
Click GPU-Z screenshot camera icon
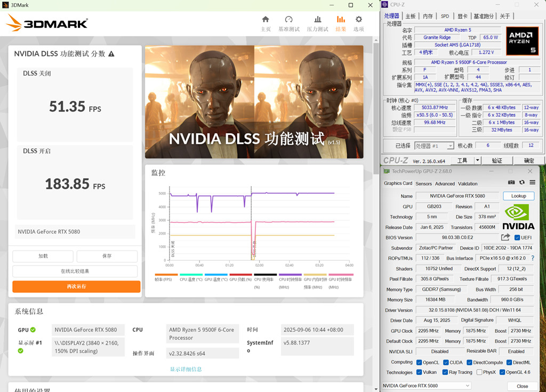pos(511,183)
